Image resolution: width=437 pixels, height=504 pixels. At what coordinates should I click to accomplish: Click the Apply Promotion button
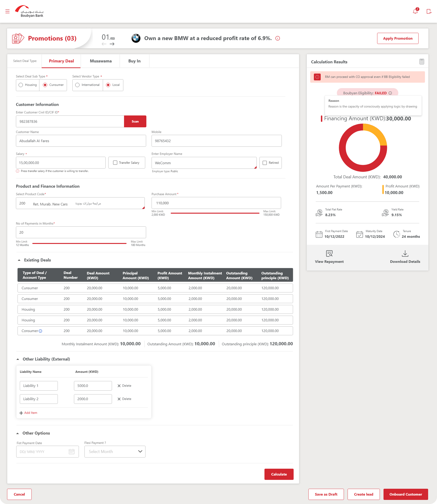397,38
